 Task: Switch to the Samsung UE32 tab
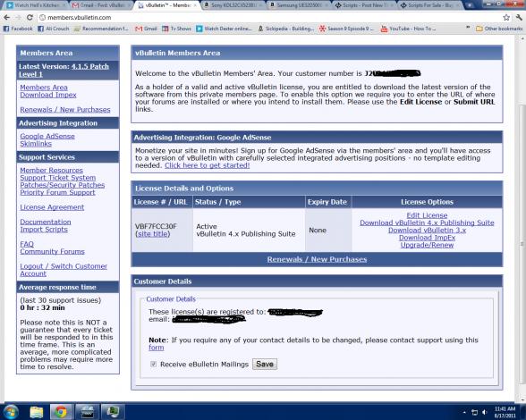[298, 5]
